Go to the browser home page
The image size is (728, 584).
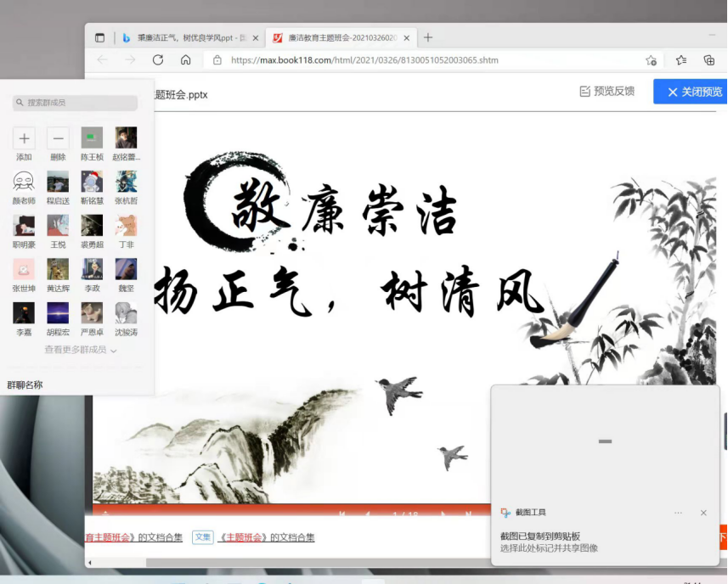(185, 60)
